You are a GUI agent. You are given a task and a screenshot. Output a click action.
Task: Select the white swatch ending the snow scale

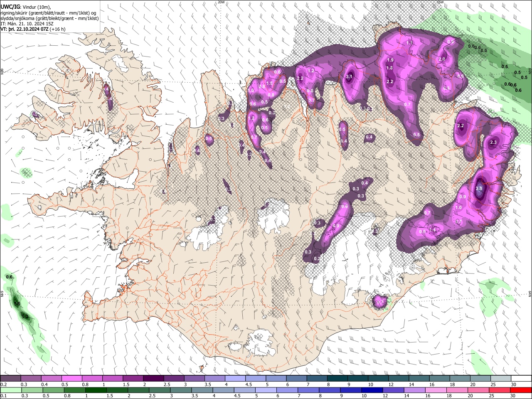521,378
